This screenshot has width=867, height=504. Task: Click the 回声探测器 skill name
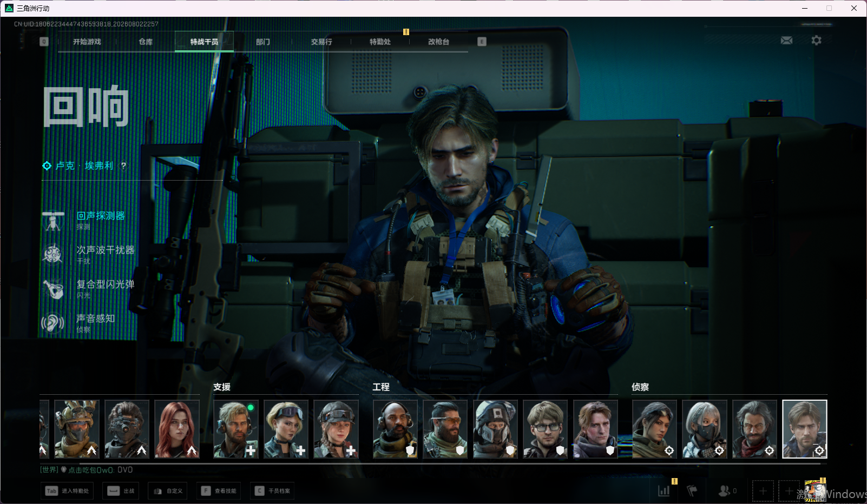point(101,216)
